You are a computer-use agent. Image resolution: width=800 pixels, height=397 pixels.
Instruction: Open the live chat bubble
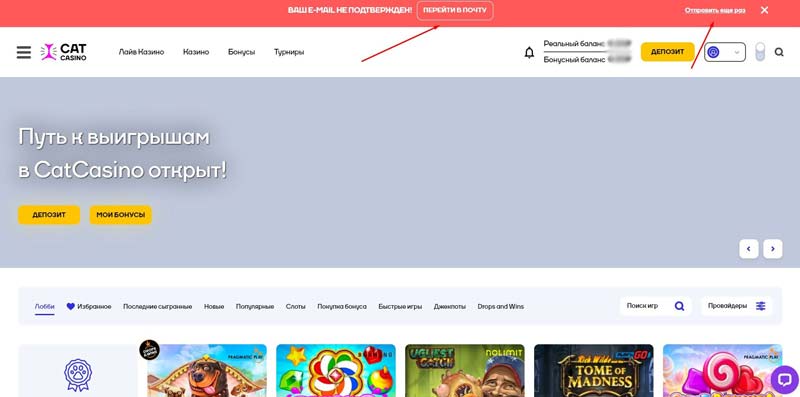[784, 379]
